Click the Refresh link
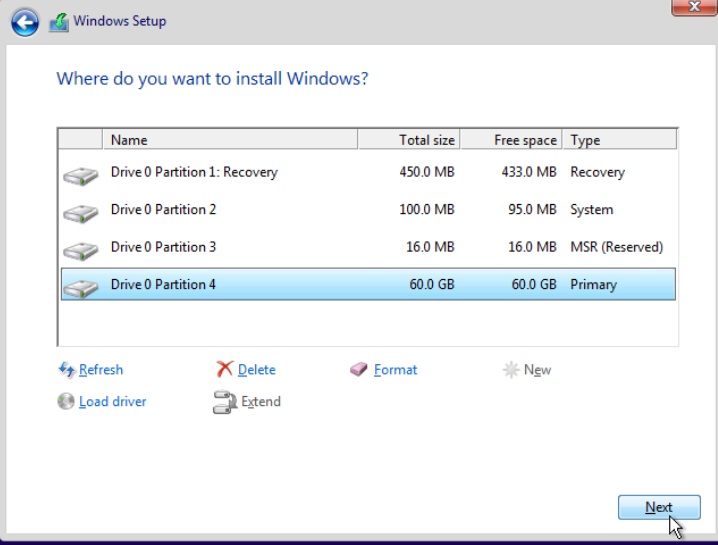Image resolution: width=718 pixels, height=545 pixels. point(101,370)
